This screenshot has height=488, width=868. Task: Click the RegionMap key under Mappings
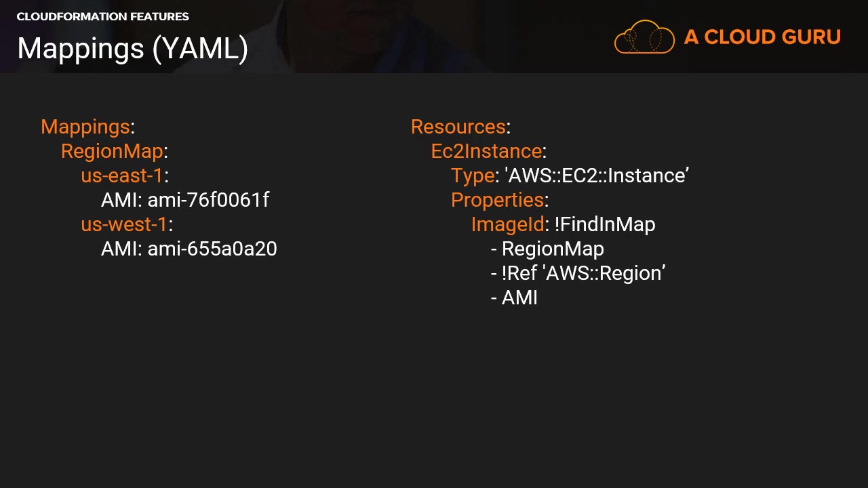coord(112,151)
